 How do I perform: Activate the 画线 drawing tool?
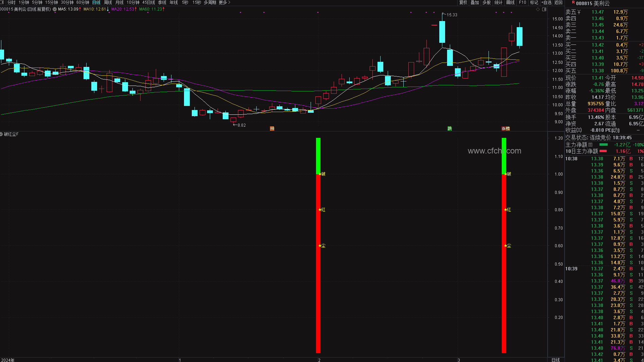(511, 2)
